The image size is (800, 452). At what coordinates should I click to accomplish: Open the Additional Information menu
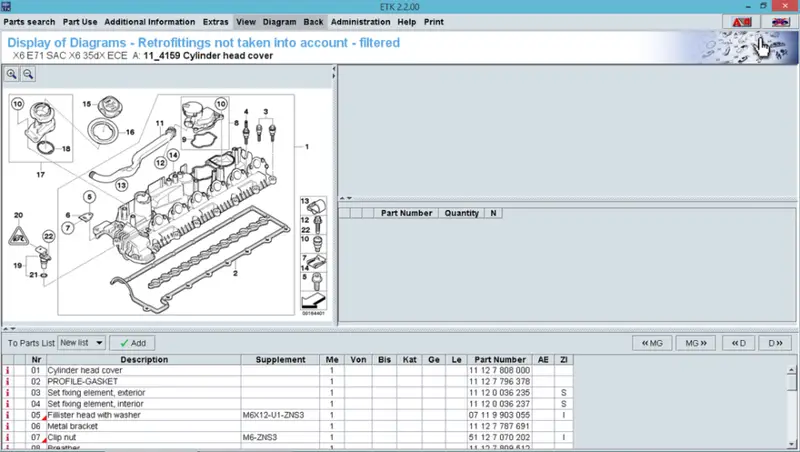149,22
